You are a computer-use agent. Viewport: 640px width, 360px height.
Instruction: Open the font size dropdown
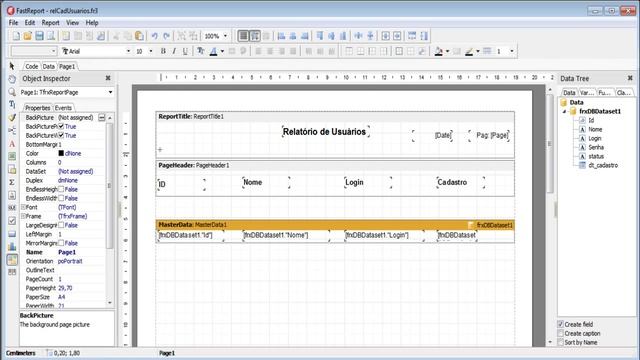point(151,51)
